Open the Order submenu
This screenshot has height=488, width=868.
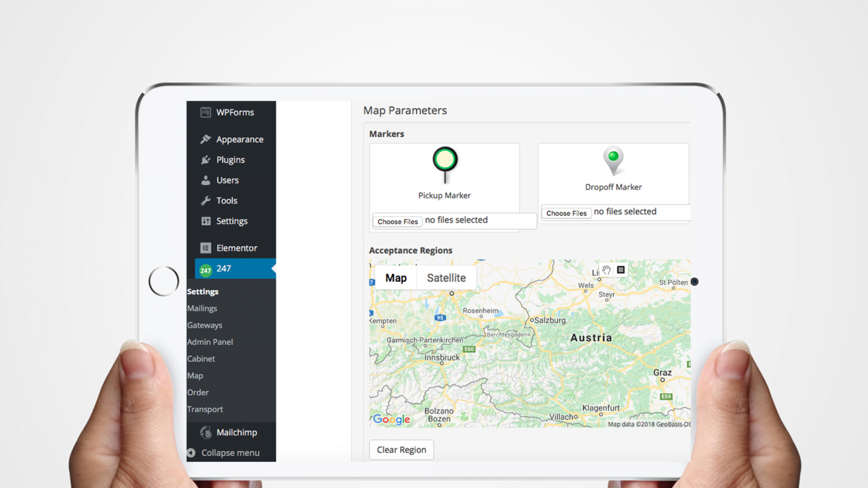tap(197, 393)
